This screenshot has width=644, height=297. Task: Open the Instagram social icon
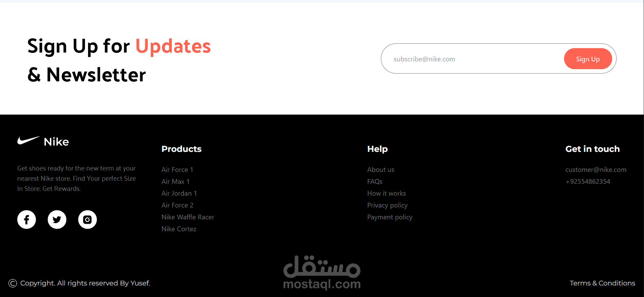click(87, 220)
